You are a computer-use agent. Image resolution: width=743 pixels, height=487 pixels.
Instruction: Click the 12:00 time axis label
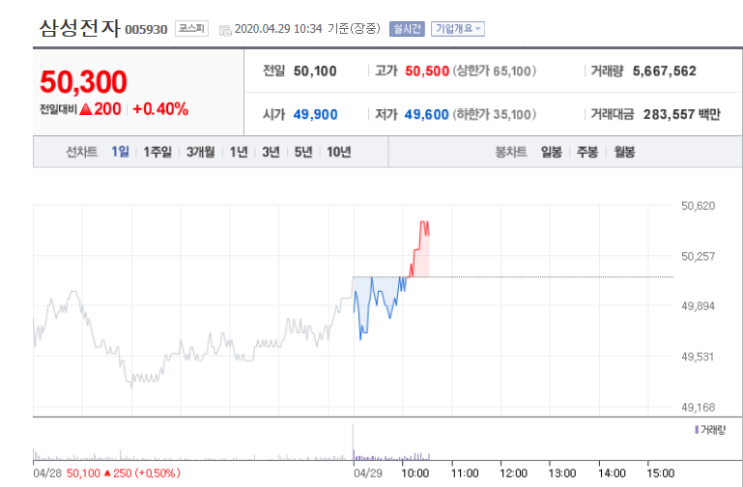(x=513, y=473)
